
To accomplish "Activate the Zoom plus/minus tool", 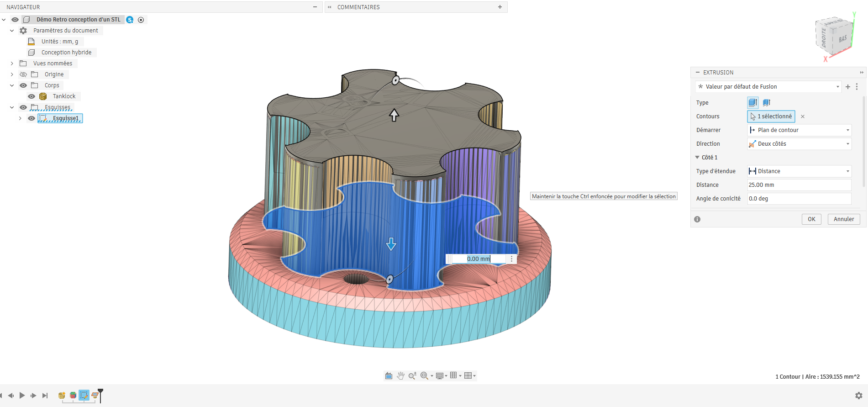I will click(x=412, y=376).
